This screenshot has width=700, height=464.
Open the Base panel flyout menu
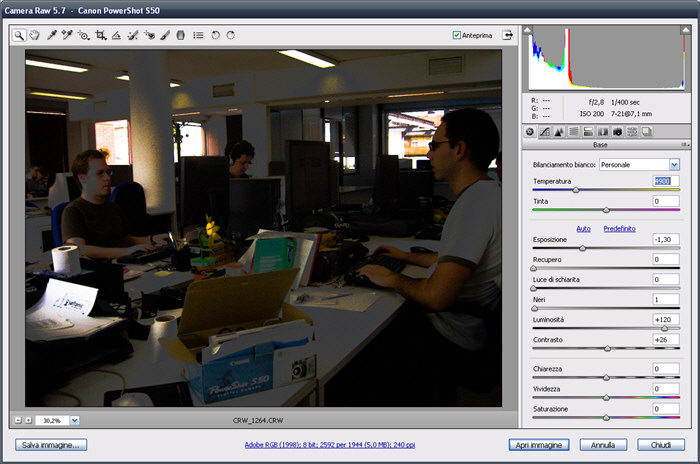[x=685, y=145]
